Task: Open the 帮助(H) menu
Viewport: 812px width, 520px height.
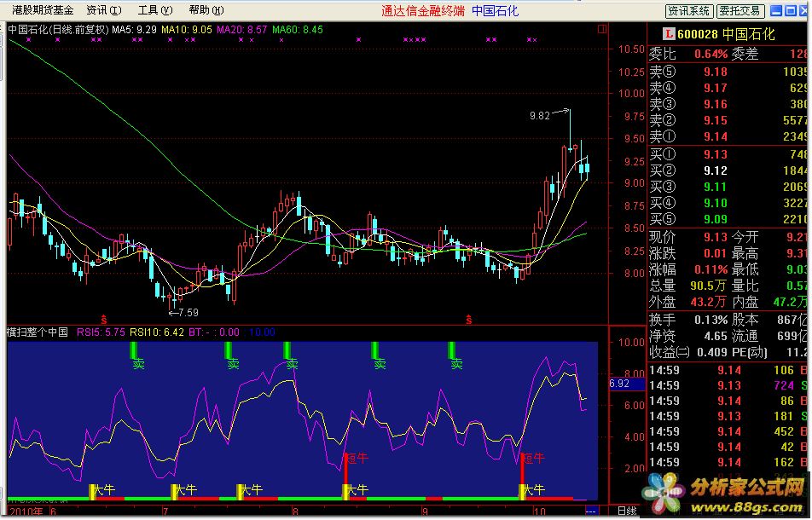Action: coord(206,10)
